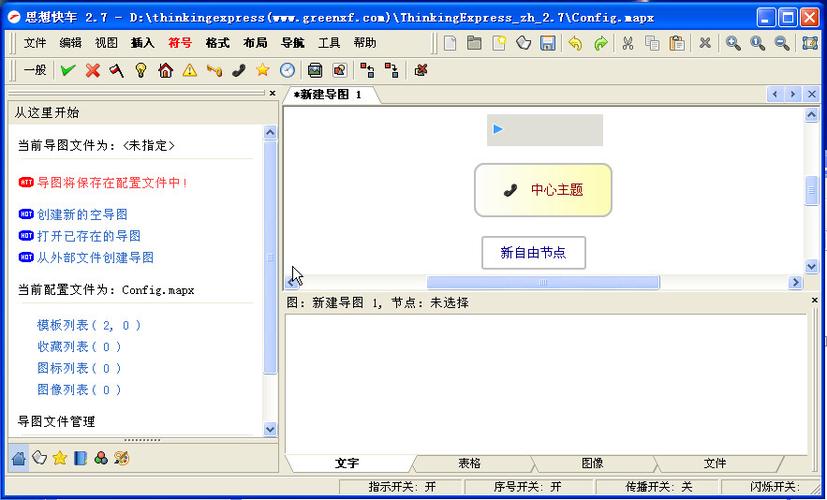Delete with the gray X toolbar icon
The image size is (827, 500).
click(x=705, y=43)
